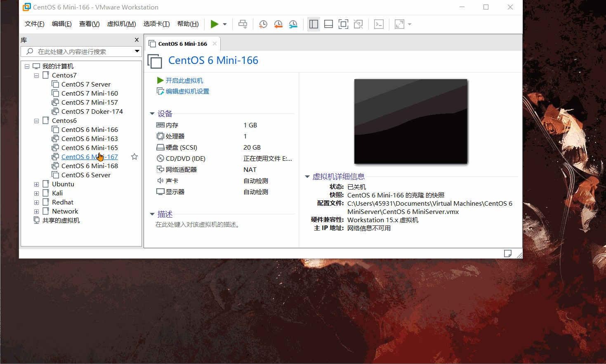Image resolution: width=606 pixels, height=364 pixels.
Task: Enter full screen mode icon
Action: (343, 24)
